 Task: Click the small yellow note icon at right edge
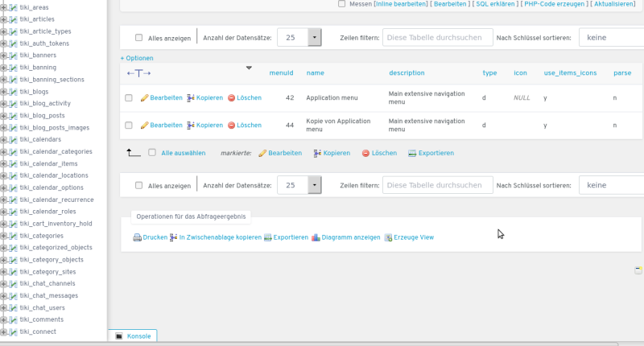pos(638,270)
